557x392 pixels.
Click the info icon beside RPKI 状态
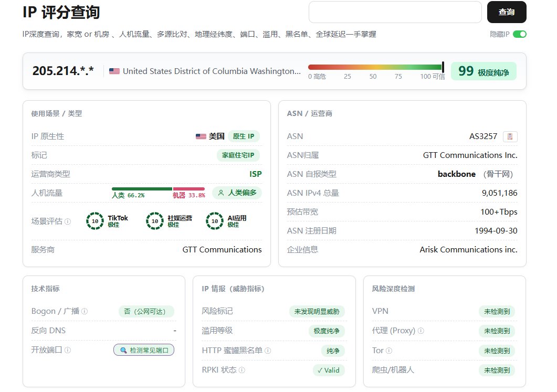tap(242, 370)
